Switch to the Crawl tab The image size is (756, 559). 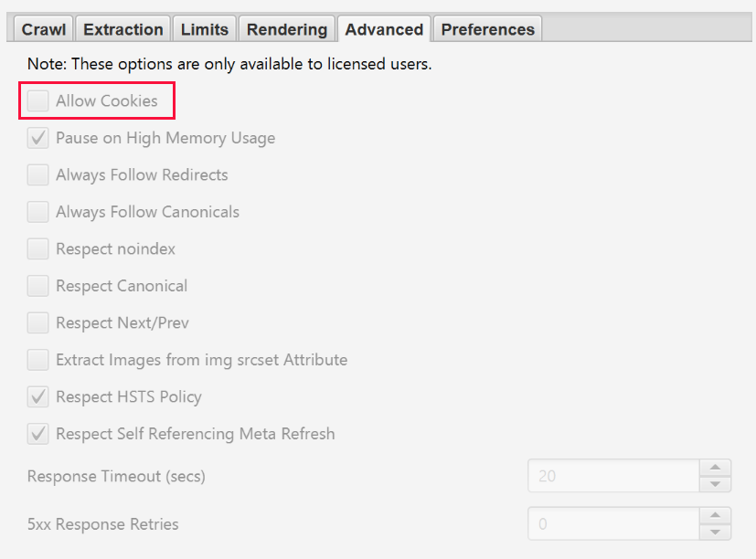44,29
